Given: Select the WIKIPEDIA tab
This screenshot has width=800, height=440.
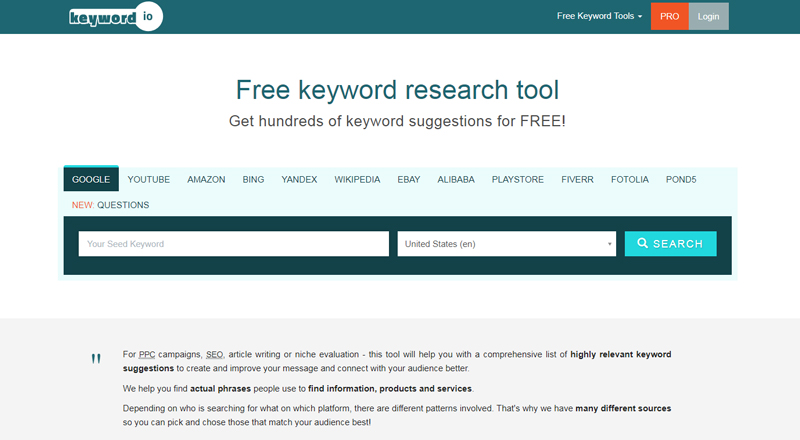Looking at the screenshot, I should pos(357,180).
